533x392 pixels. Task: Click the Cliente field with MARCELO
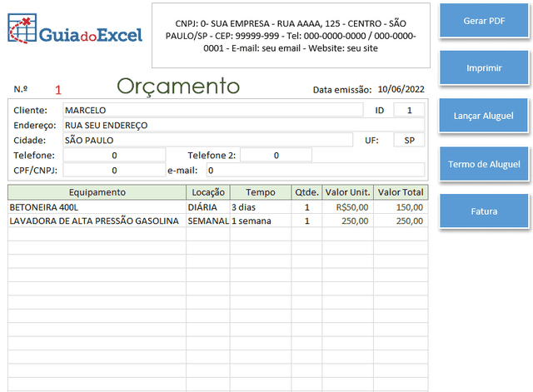(213, 110)
